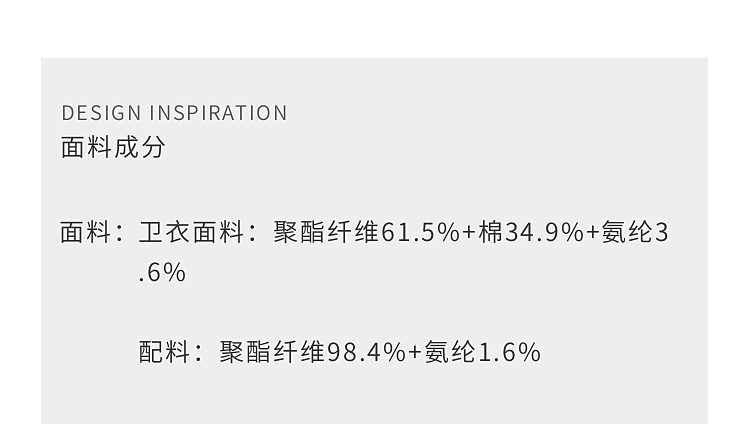Click the digit 3 ending the first line

pyautogui.click(x=662, y=233)
